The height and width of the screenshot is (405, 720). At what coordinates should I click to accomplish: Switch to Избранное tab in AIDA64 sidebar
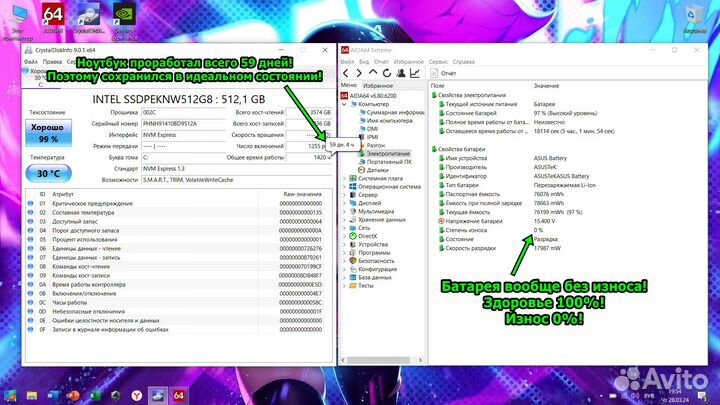coord(378,86)
